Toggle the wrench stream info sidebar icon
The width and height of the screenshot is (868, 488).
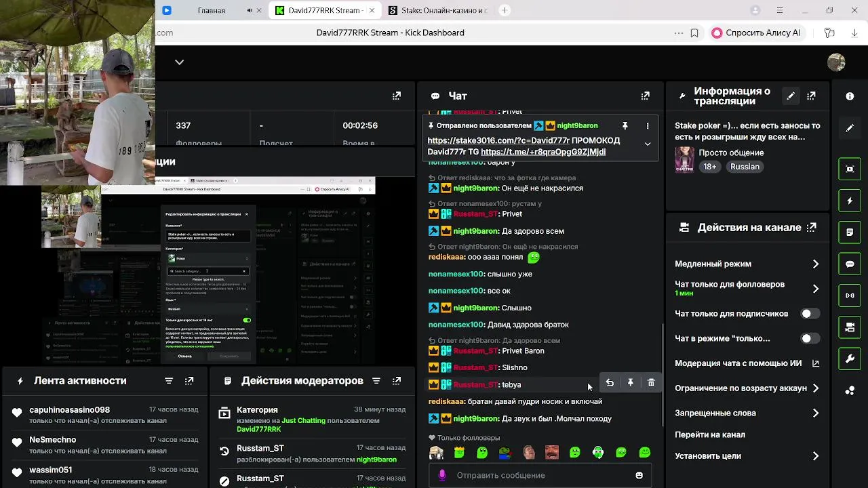coord(850,359)
